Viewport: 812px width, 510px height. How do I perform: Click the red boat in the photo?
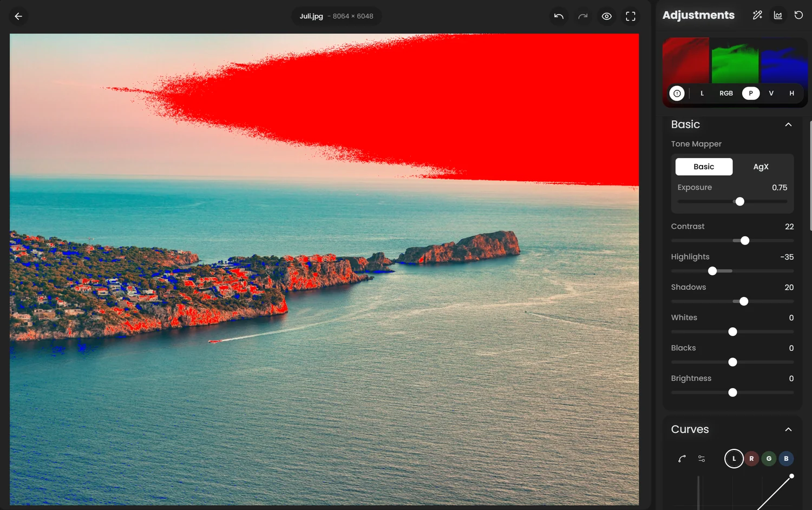pos(215,341)
